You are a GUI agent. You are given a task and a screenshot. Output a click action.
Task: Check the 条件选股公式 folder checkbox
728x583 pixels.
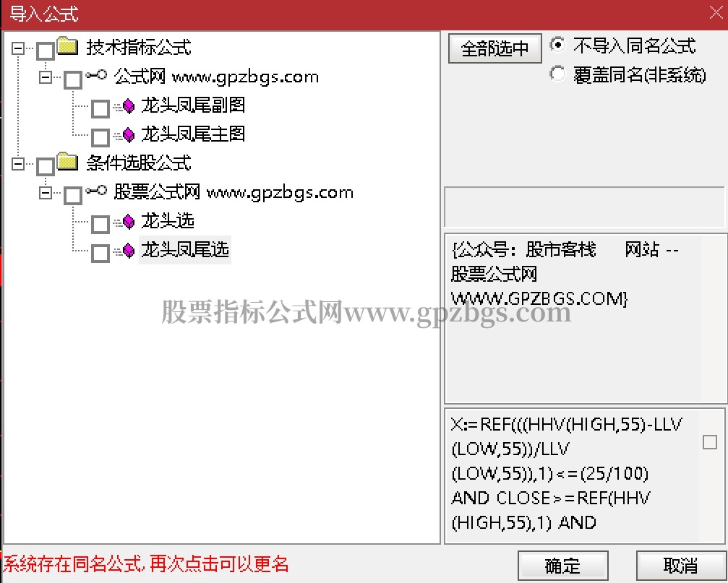pyautogui.click(x=46, y=166)
